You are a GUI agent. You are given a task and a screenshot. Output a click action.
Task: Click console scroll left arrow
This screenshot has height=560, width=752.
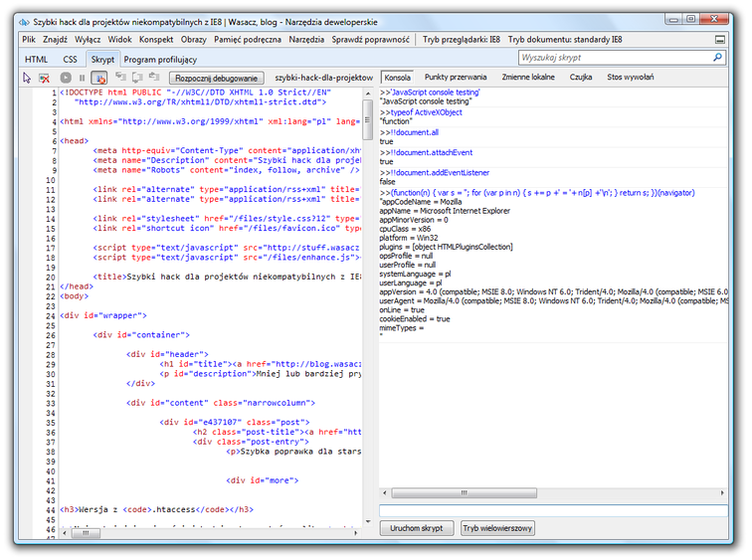click(x=385, y=493)
